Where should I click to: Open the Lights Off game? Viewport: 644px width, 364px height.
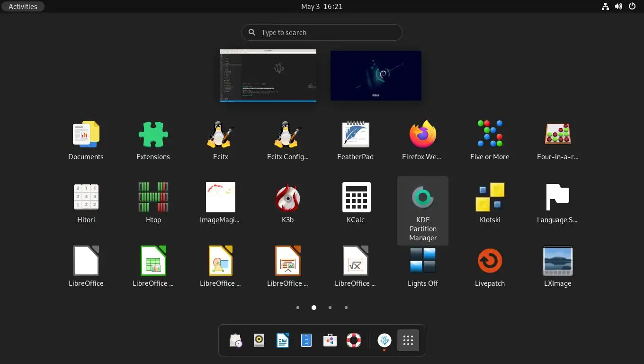[422, 266]
